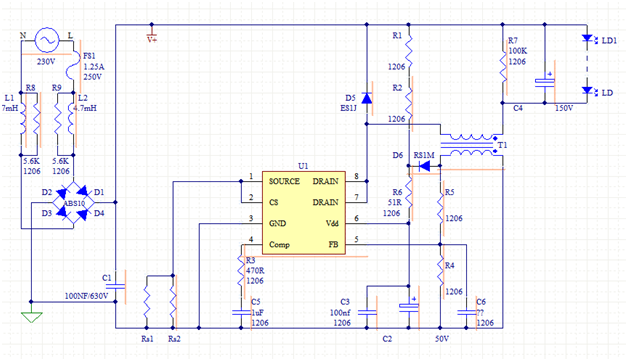Click the Rs1 sense resistor

[x=147, y=302]
